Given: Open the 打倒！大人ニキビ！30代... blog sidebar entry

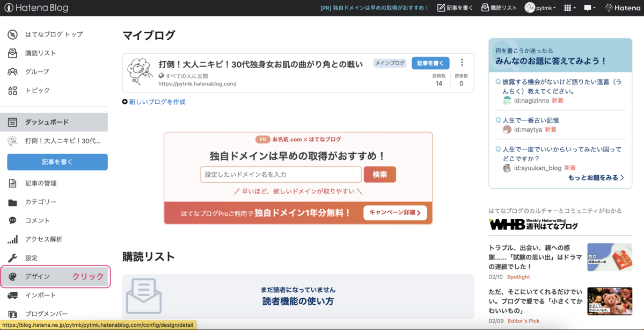Looking at the screenshot, I should [54, 141].
